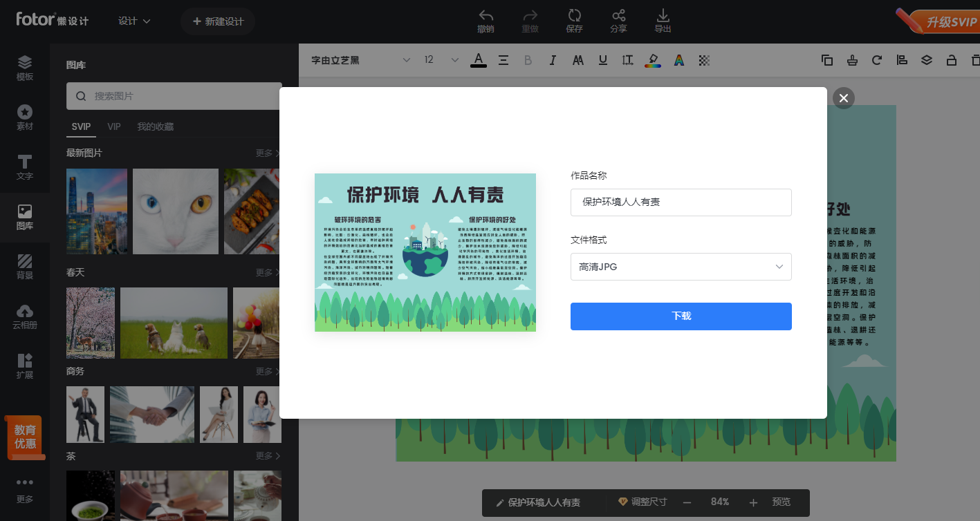Click the 预览 preview button

[782, 502]
